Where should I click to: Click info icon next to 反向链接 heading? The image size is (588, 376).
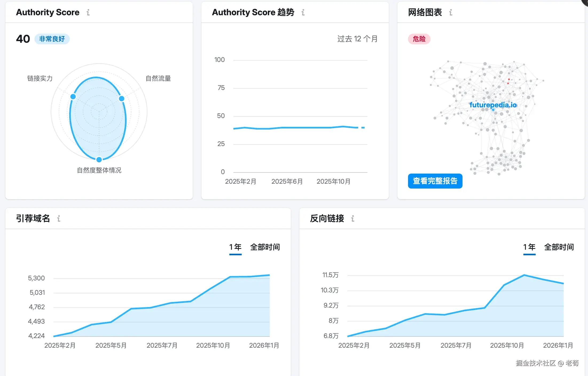[x=353, y=219]
